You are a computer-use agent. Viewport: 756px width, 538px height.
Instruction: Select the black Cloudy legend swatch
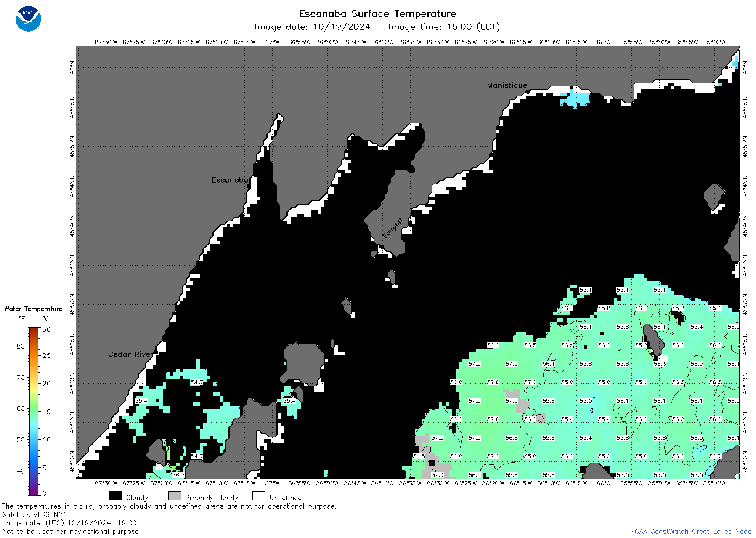click(116, 496)
